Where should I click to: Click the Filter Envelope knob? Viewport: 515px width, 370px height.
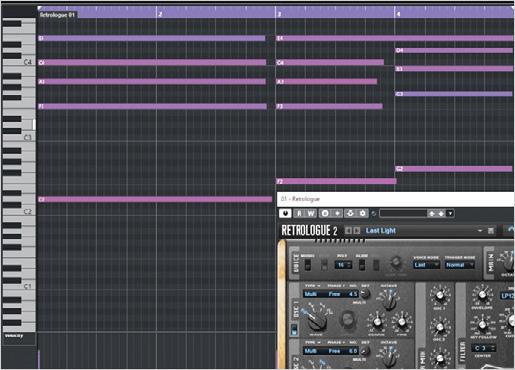tap(482, 295)
